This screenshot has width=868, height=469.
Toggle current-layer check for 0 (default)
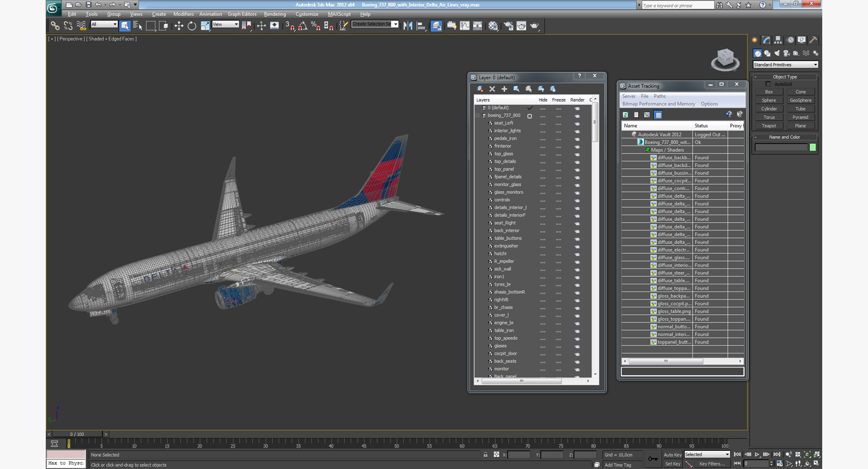530,108
